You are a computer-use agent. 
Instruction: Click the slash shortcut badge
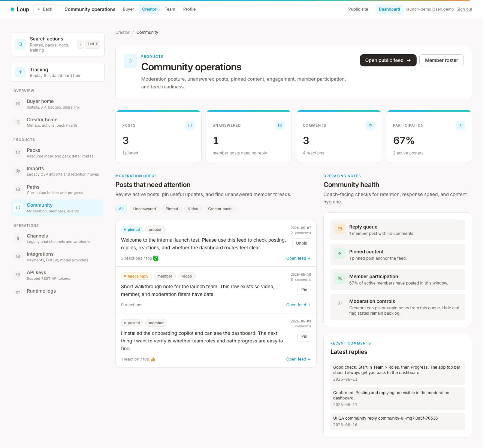pos(81,44)
